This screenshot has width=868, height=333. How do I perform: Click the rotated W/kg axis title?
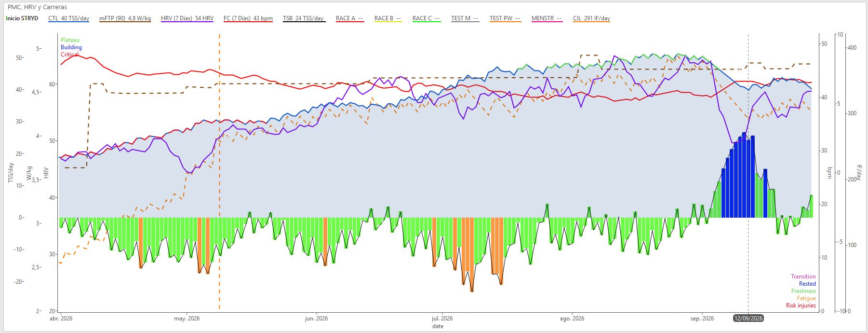pos(29,173)
